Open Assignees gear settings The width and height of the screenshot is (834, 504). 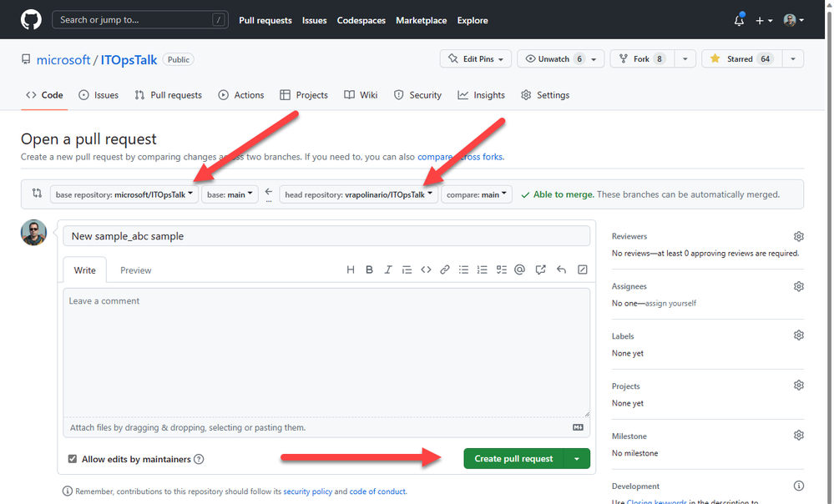point(798,286)
